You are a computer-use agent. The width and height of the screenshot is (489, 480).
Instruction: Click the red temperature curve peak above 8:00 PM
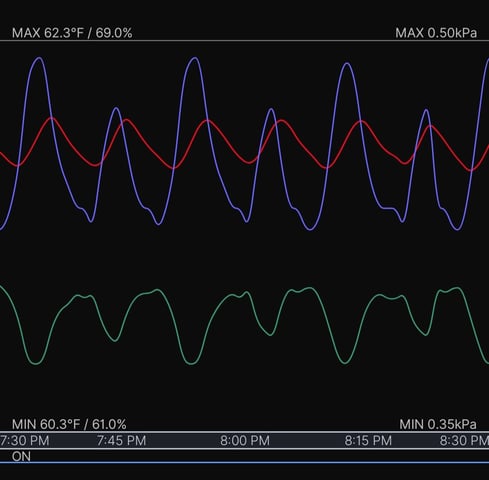tap(282, 121)
